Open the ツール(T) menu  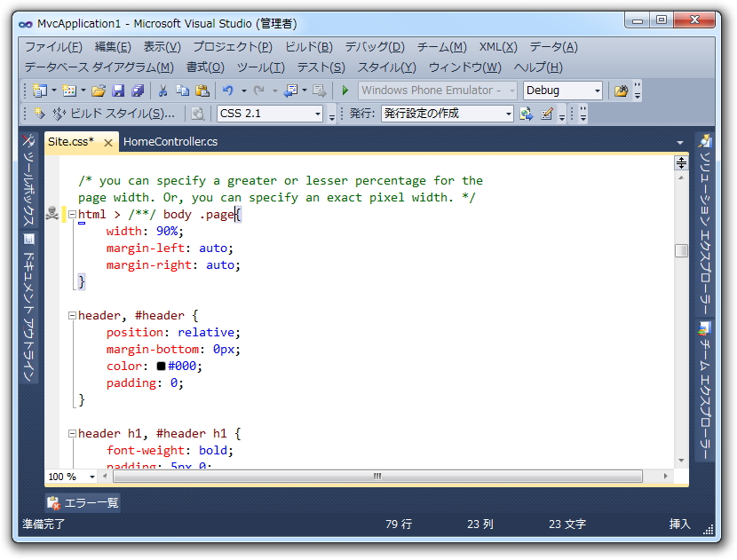pos(261,67)
